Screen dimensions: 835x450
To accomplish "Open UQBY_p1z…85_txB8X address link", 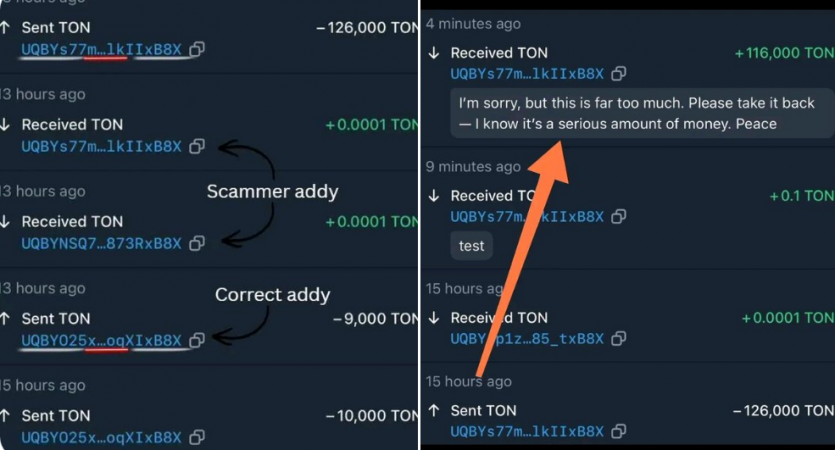I will click(527, 338).
